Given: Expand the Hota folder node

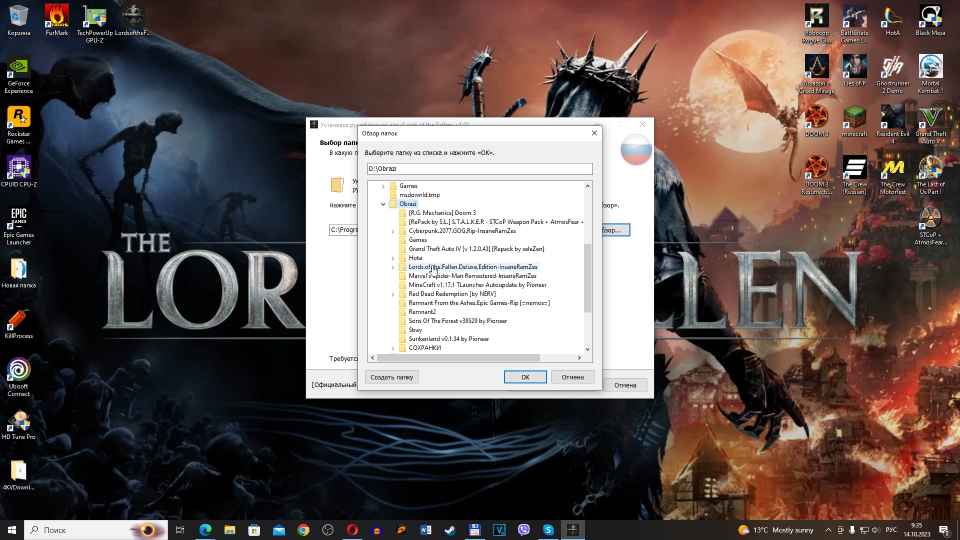Looking at the screenshot, I should point(393,258).
